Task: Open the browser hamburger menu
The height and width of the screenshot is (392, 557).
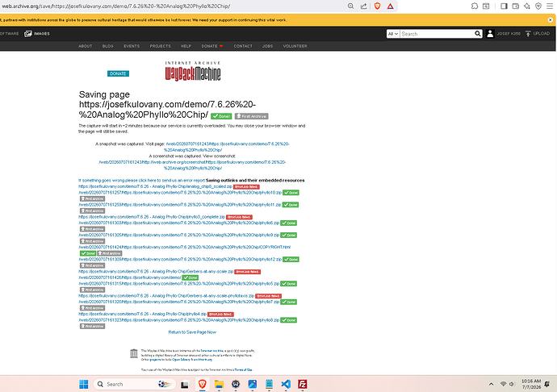Action: (x=550, y=6)
